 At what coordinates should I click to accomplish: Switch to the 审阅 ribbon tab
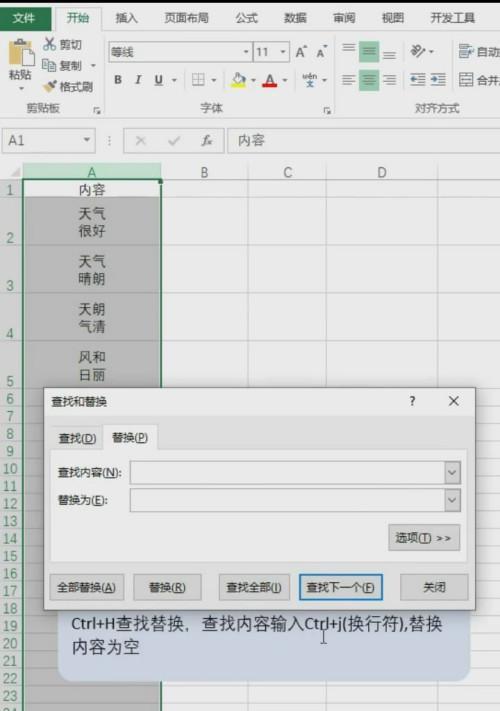pyautogui.click(x=344, y=18)
